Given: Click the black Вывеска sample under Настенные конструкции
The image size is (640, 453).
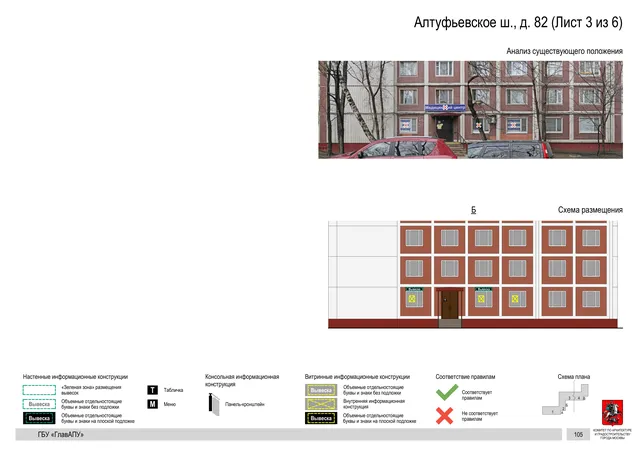Looking at the screenshot, I should (39, 418).
